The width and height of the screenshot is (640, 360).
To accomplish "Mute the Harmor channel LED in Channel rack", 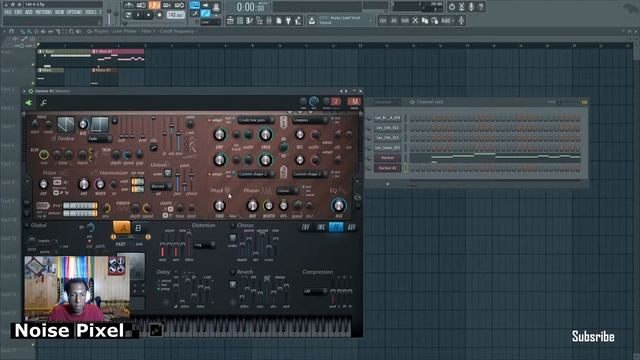I will [369, 158].
